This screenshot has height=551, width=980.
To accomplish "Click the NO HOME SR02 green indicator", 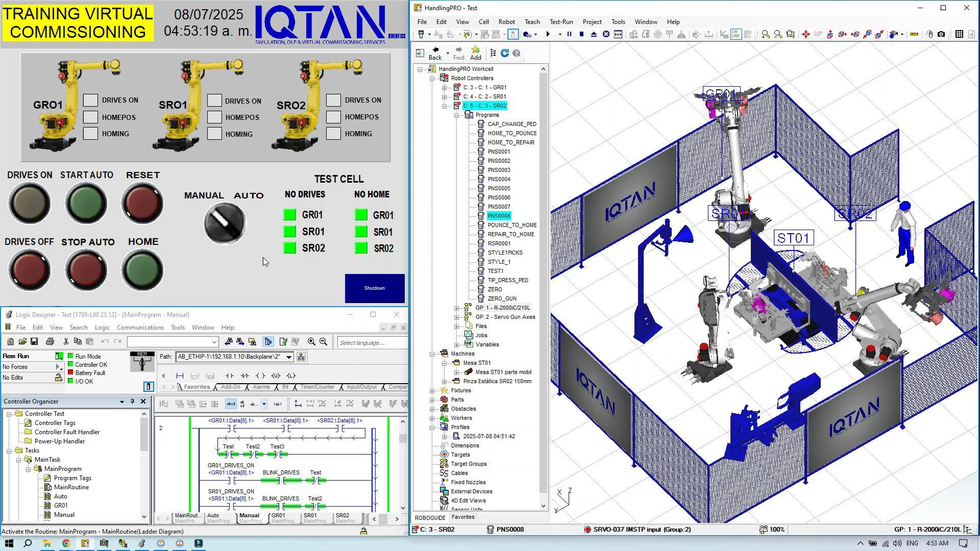I will (361, 248).
